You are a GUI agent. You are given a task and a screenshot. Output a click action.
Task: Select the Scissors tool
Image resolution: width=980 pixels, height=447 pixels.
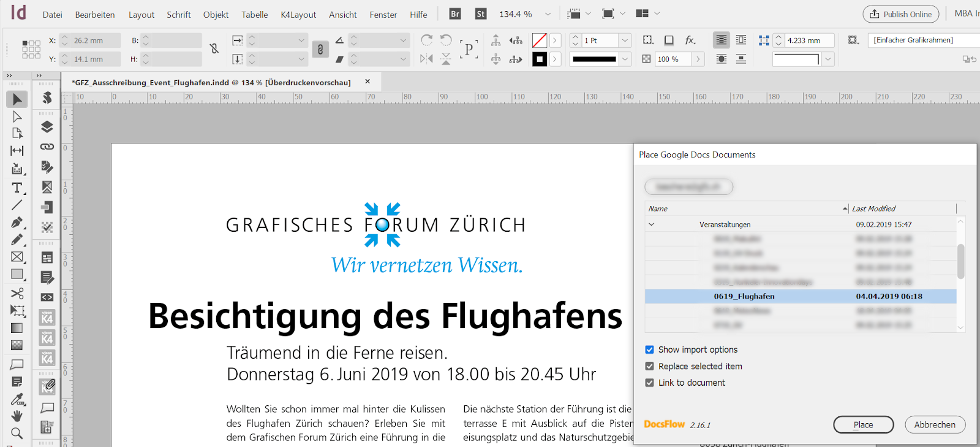[17, 293]
